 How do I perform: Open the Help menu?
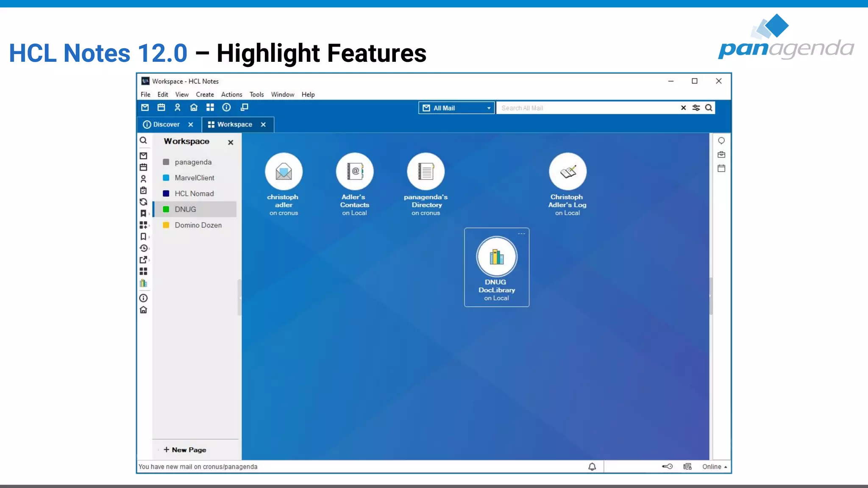click(308, 94)
